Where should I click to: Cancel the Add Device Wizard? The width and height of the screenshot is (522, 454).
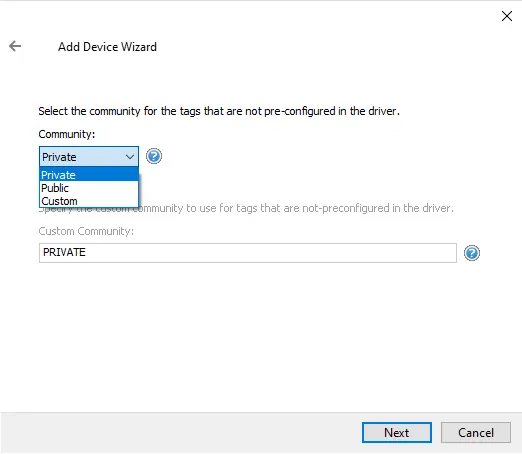pyautogui.click(x=476, y=433)
